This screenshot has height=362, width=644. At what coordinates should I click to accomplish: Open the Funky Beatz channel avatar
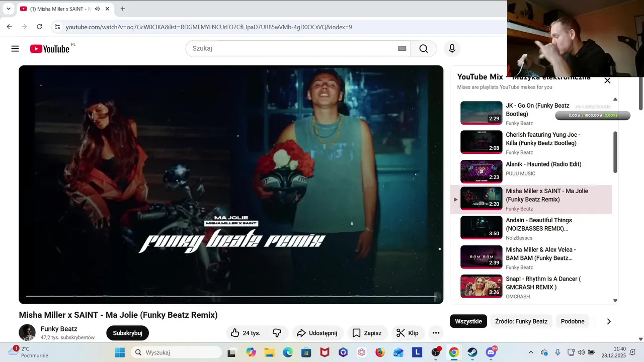point(27,333)
